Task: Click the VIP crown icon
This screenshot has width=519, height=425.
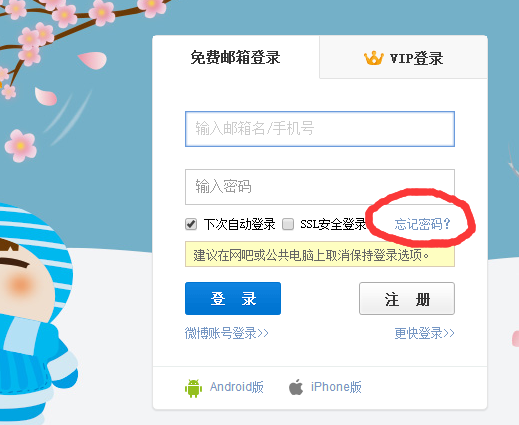Action: click(x=373, y=58)
